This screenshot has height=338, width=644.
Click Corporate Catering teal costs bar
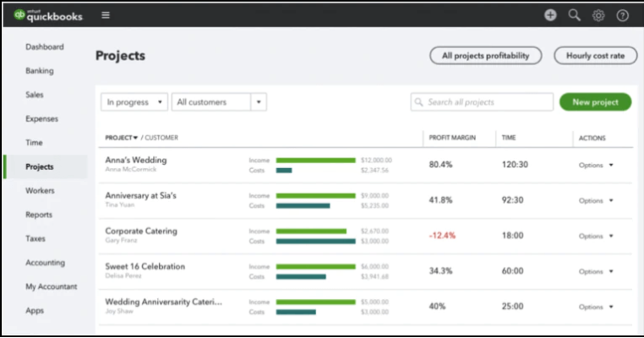pos(315,241)
